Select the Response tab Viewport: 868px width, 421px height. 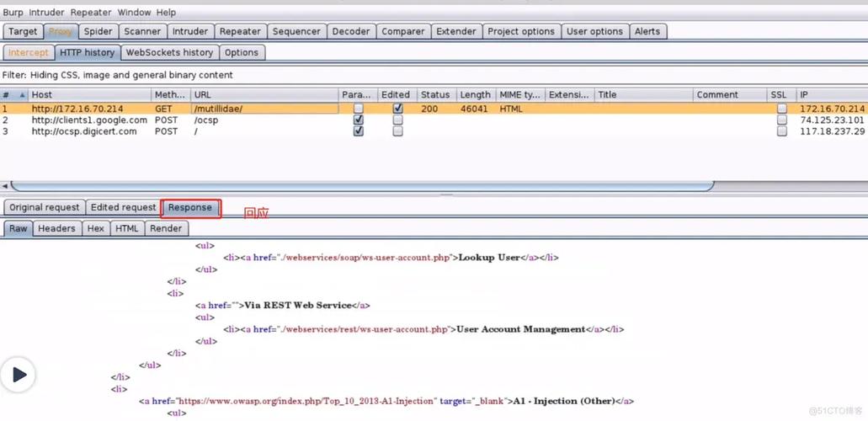pos(190,207)
